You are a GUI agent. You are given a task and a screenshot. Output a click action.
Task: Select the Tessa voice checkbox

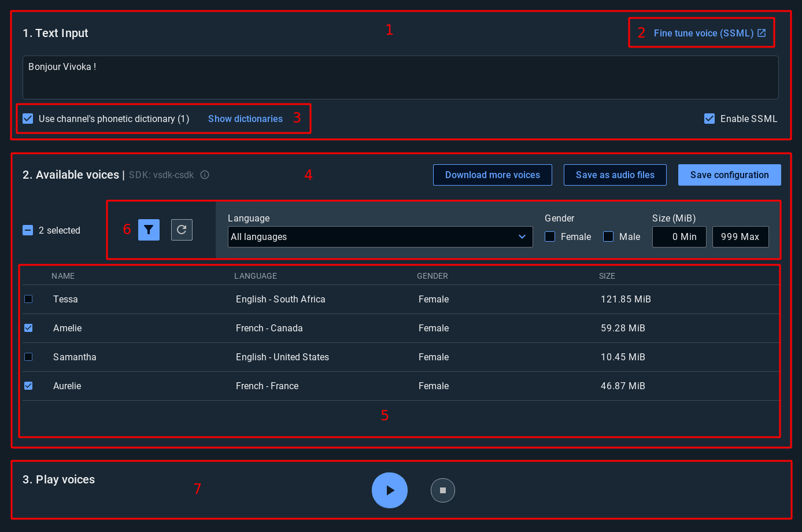point(28,299)
